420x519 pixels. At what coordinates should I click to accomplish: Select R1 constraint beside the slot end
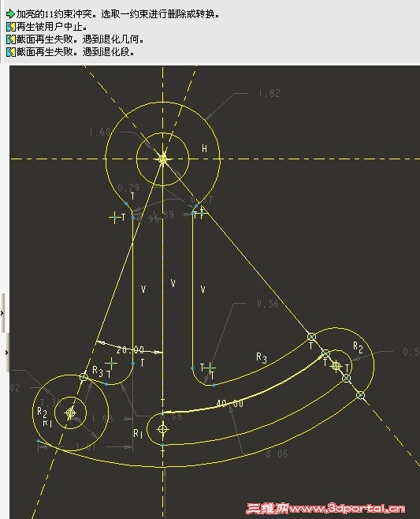(138, 433)
